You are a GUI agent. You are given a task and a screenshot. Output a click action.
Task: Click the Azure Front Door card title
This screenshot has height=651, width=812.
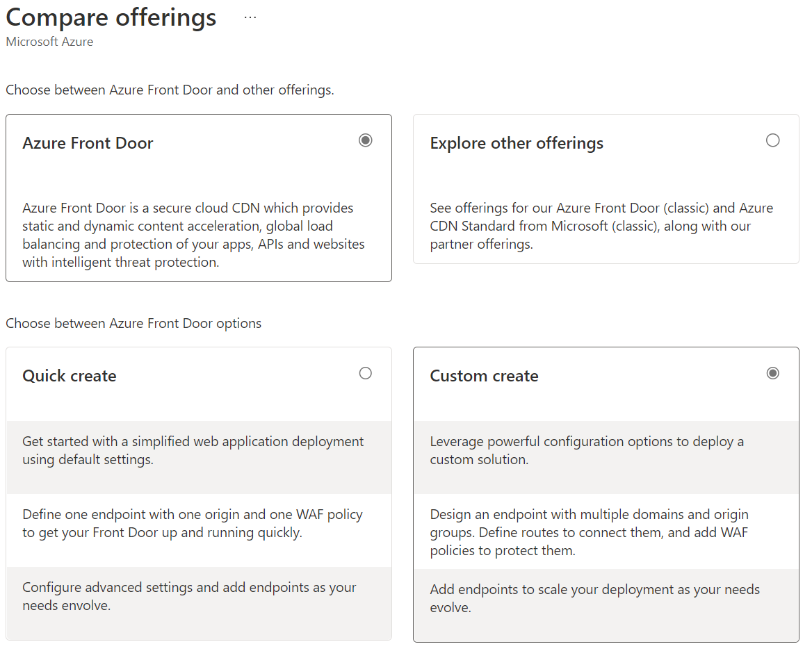pos(88,143)
